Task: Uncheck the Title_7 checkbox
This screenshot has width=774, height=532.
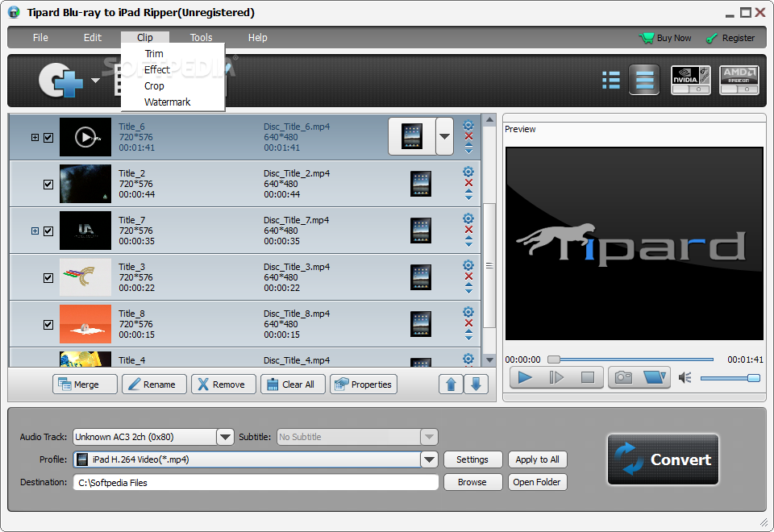Action: pyautogui.click(x=48, y=231)
